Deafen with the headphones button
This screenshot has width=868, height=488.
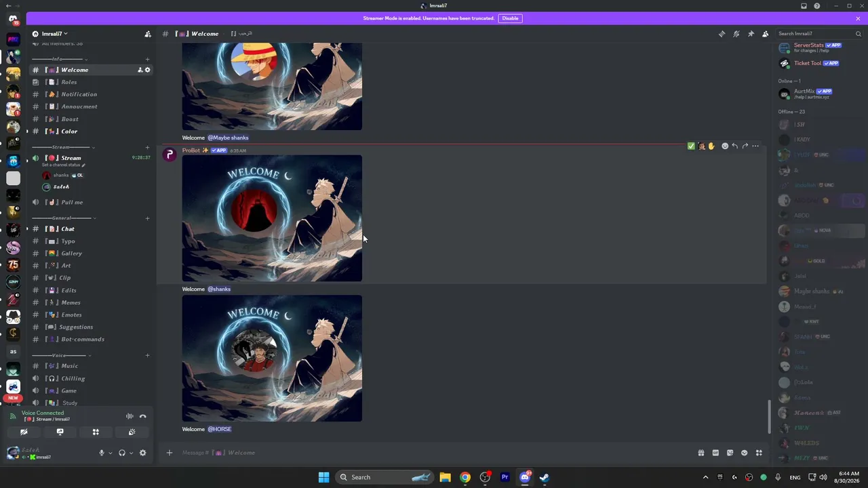[122, 453]
